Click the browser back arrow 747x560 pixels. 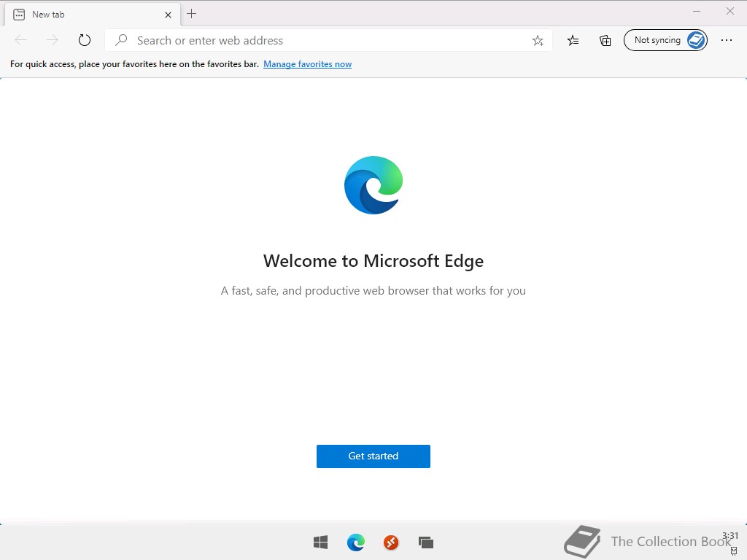click(20, 40)
